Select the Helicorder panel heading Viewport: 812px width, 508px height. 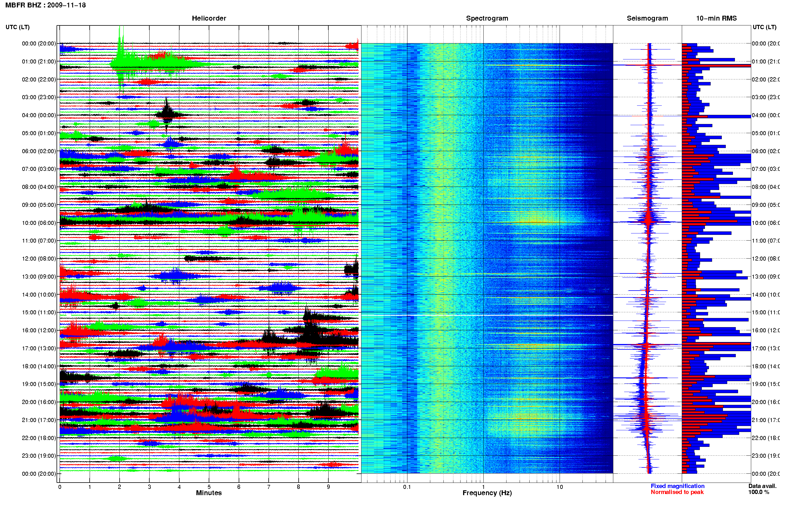(209, 18)
